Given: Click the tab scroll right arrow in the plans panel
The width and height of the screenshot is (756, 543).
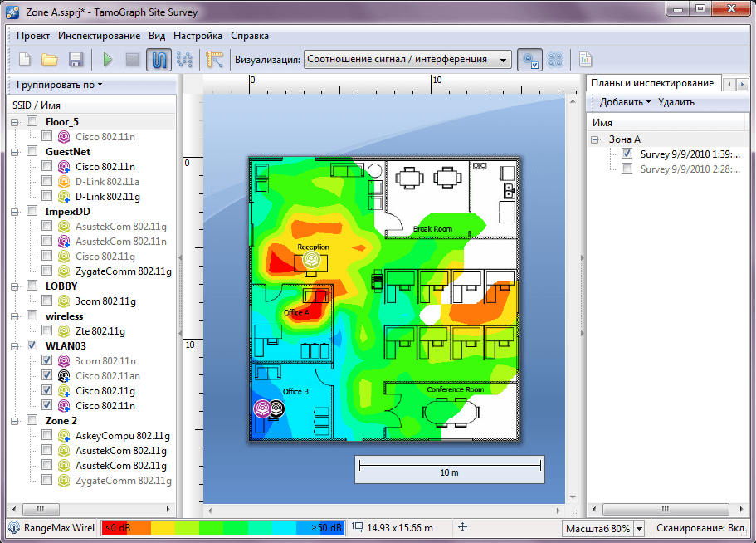Looking at the screenshot, I should (x=742, y=84).
